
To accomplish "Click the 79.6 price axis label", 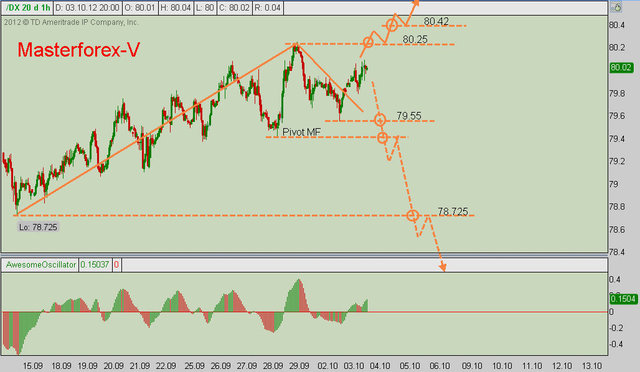I will (x=616, y=116).
